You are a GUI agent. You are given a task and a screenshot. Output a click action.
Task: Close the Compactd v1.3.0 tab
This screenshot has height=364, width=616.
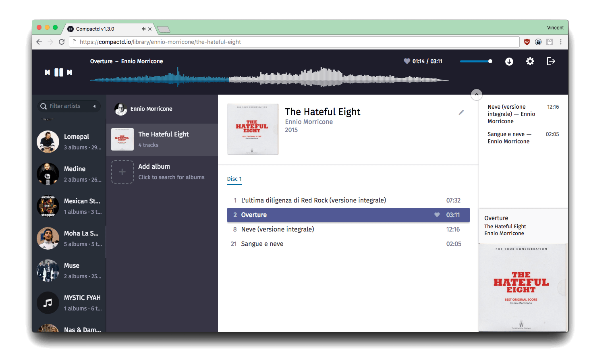tap(150, 29)
